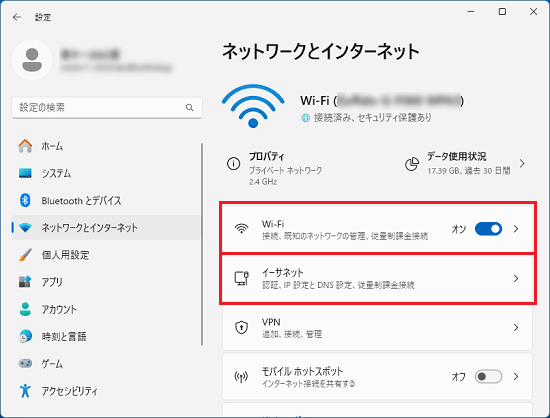Click the blurred user account name

tap(90, 54)
